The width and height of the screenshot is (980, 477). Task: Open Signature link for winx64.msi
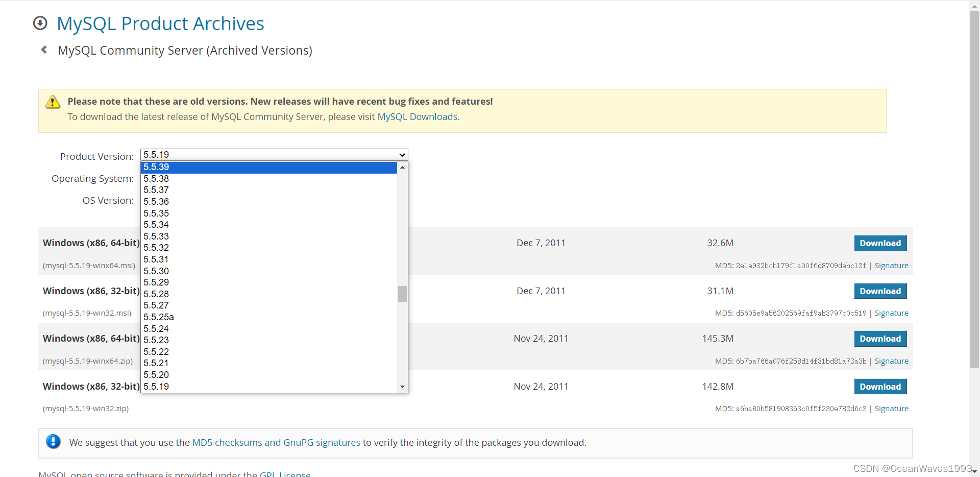coord(891,266)
